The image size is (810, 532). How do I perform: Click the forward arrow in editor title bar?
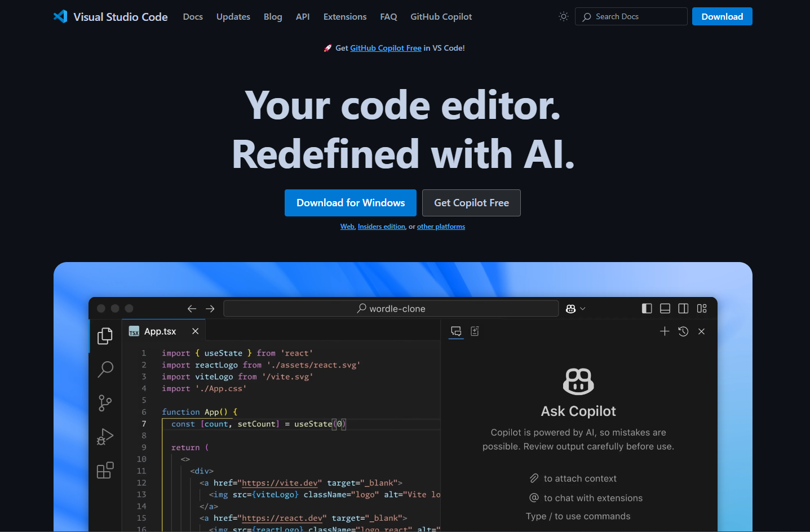tap(210, 308)
